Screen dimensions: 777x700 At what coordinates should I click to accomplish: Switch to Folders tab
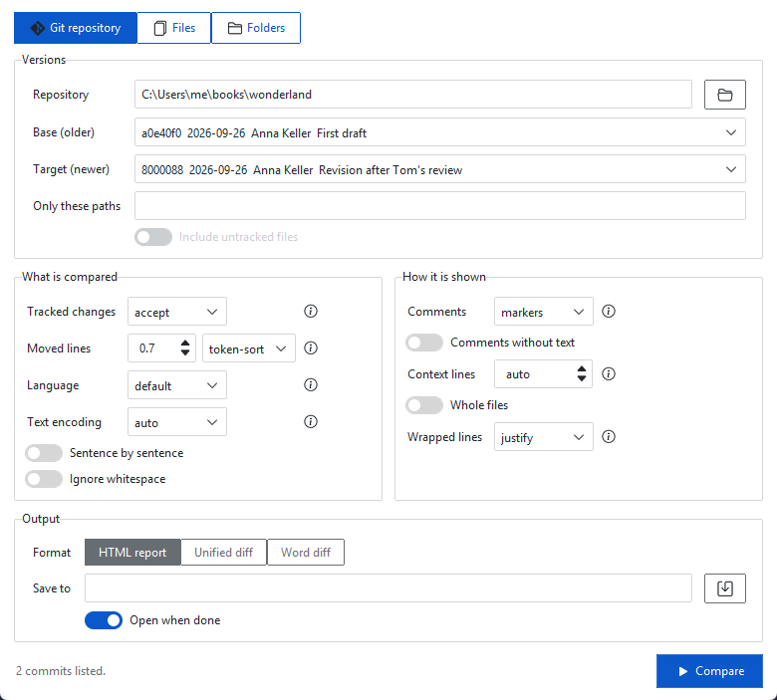[256, 28]
